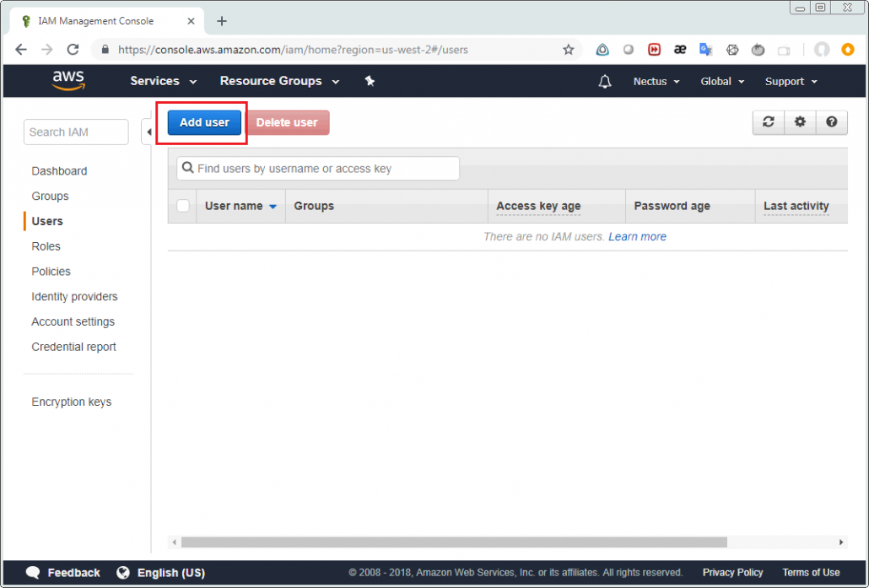
Task: Open the Resource Groups dropdown
Action: 279,81
